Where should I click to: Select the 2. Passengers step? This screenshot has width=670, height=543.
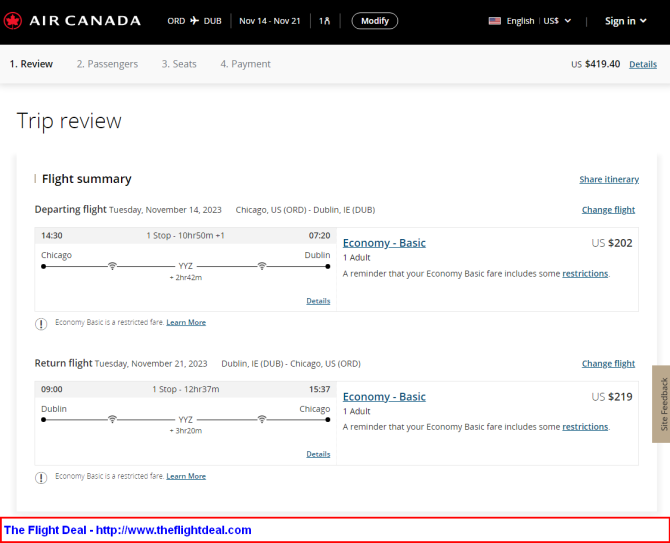tap(107, 64)
